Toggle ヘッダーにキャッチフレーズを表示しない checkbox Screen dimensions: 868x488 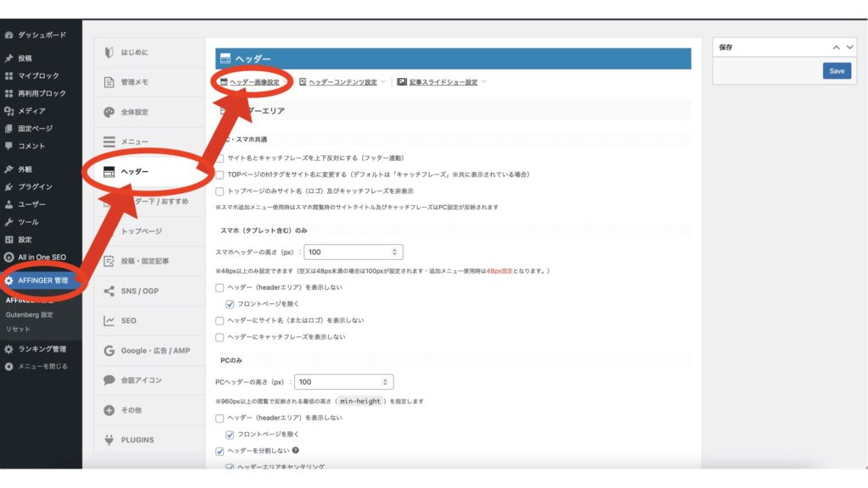point(220,337)
